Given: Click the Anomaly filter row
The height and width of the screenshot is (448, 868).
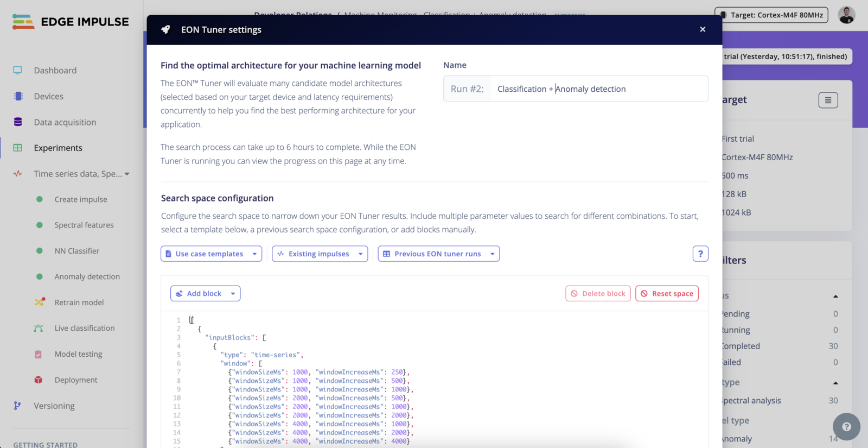Looking at the screenshot, I should coord(781,439).
